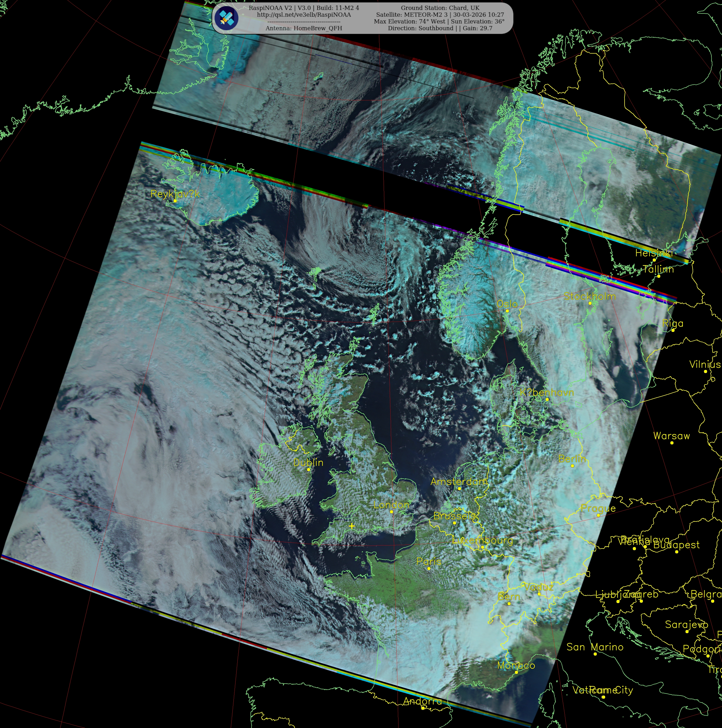Viewport: 722px width, 728px height.
Task: Click the Paris city marker dot
Action: [x=429, y=568]
